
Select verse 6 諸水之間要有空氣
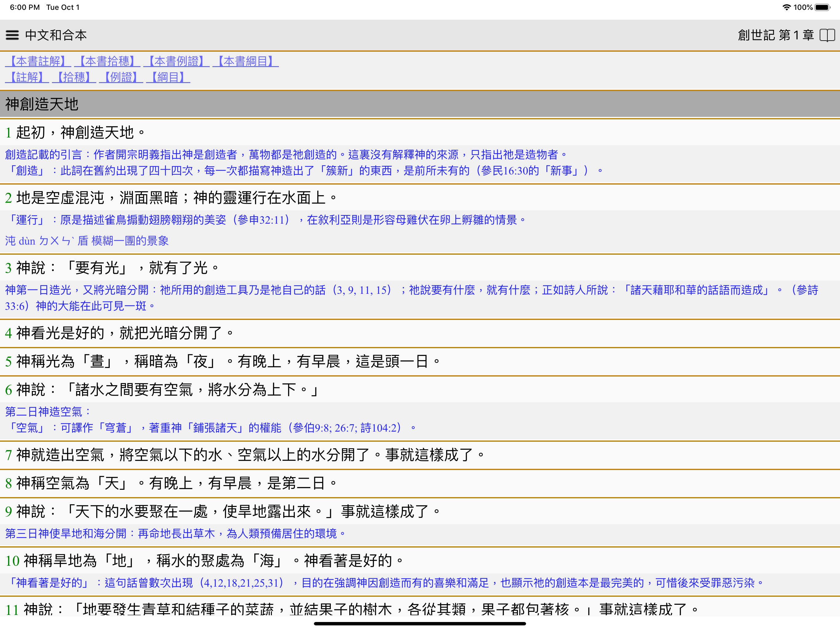point(420,390)
